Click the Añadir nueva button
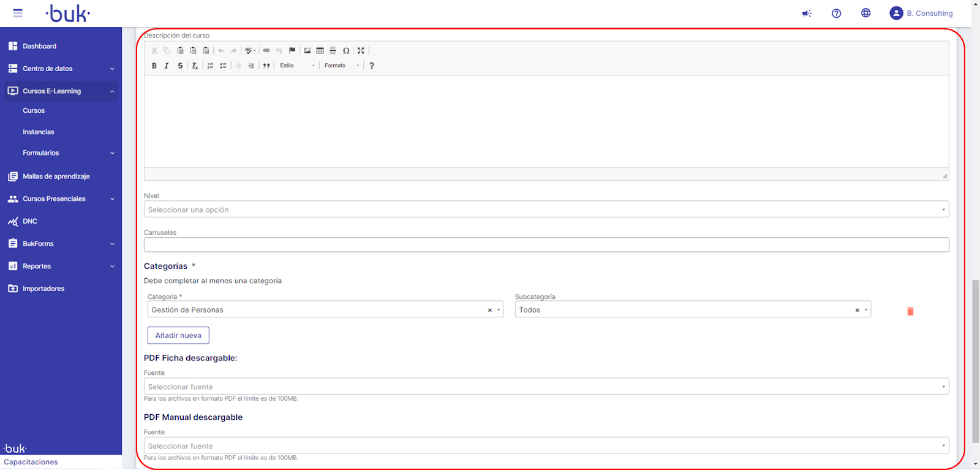 click(x=178, y=335)
